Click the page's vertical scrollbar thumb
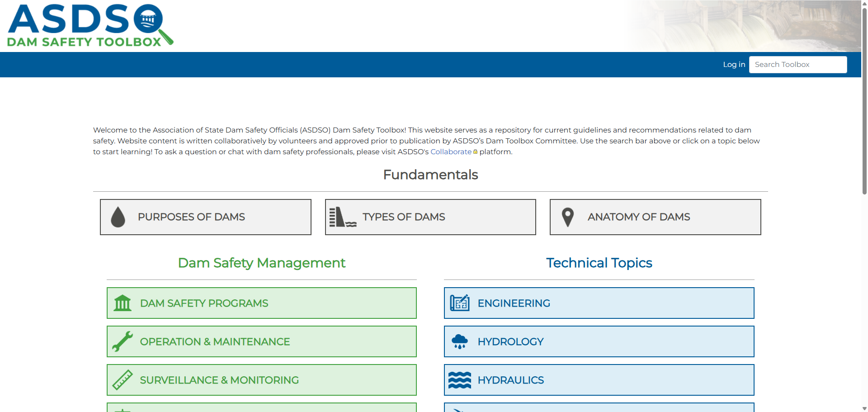Image resolution: width=868 pixels, height=412 pixels. click(x=864, y=99)
